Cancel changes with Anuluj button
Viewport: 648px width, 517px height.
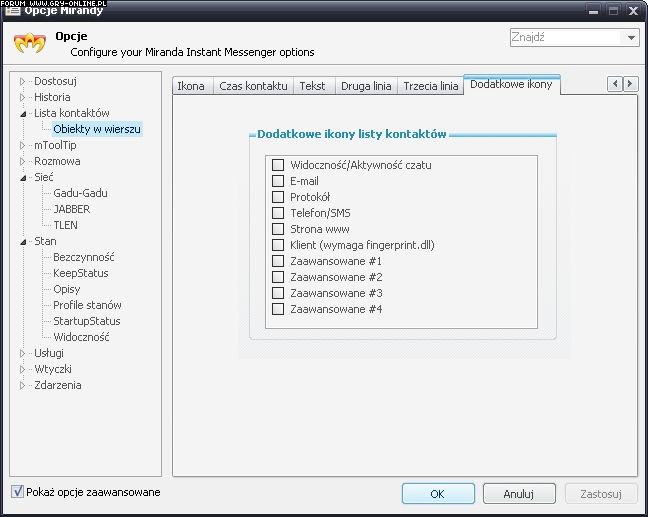(x=519, y=494)
